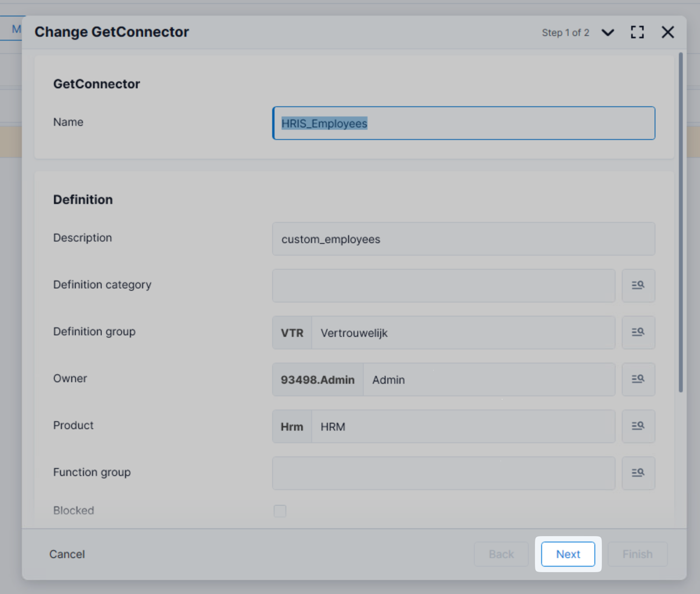Viewport: 700px width, 594px height.
Task: Open the Product lookup icon
Action: coord(638,426)
